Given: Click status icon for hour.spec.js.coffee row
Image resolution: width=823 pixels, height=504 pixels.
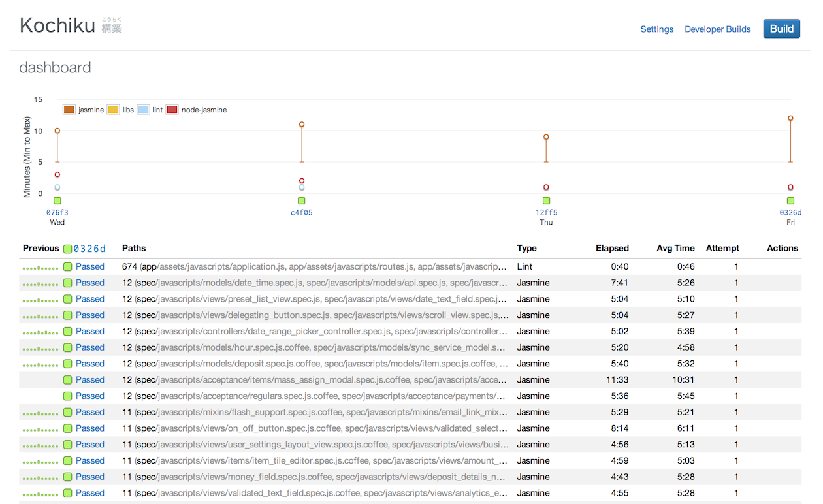Looking at the screenshot, I should pyautogui.click(x=67, y=347).
